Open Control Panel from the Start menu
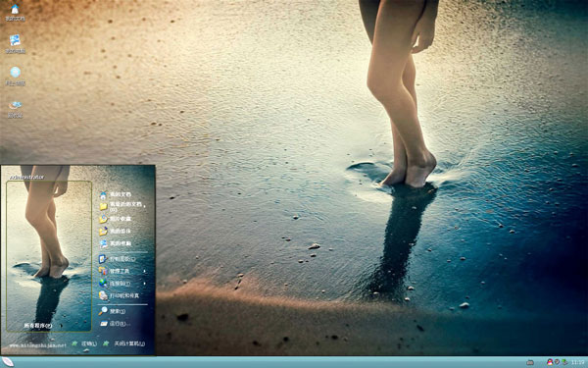 point(117,259)
